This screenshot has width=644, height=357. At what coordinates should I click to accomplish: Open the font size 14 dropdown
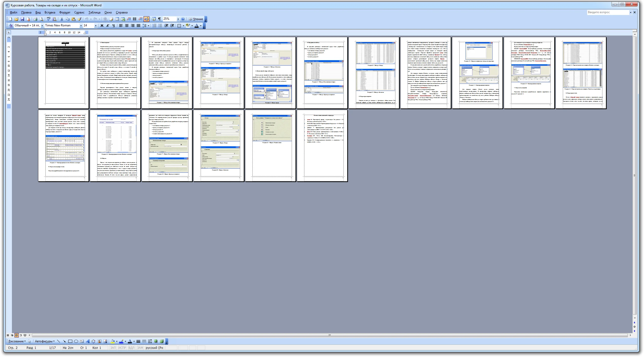(96, 25)
